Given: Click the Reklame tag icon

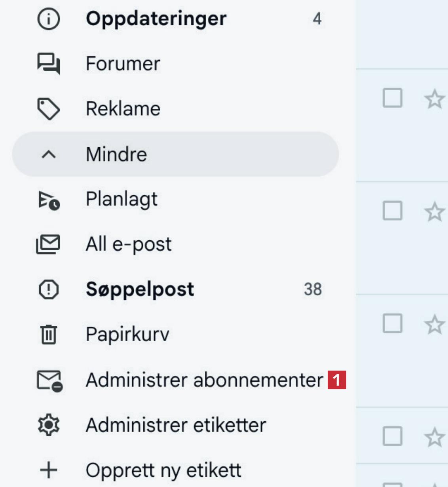Looking at the screenshot, I should [48, 109].
